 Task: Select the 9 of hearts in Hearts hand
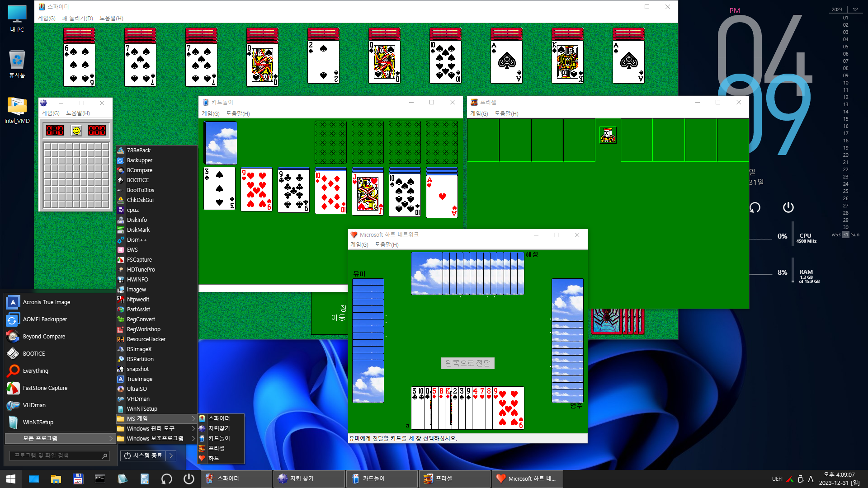coord(508,408)
